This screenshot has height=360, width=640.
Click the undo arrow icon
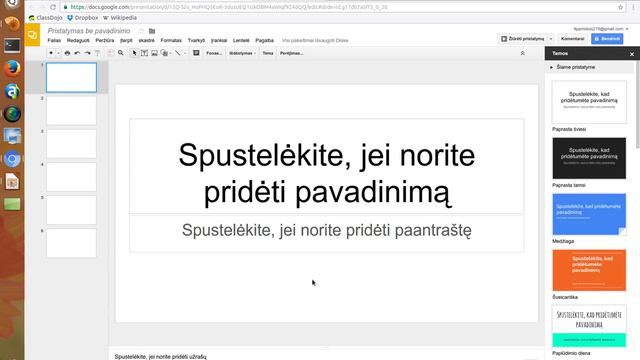78,53
